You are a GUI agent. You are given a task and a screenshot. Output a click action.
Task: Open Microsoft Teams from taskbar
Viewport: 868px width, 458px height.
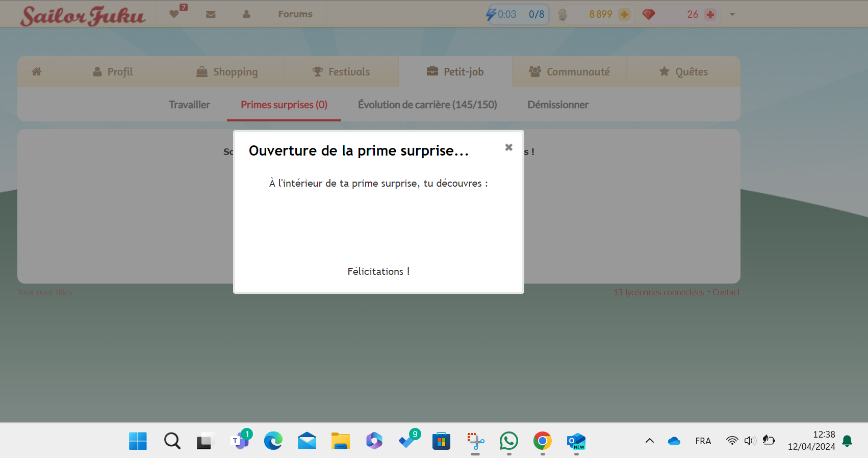point(240,440)
